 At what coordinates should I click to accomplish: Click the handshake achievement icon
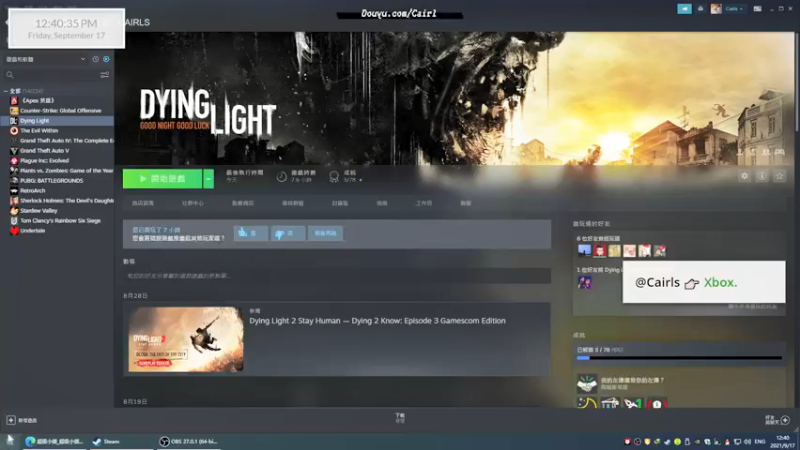click(587, 384)
